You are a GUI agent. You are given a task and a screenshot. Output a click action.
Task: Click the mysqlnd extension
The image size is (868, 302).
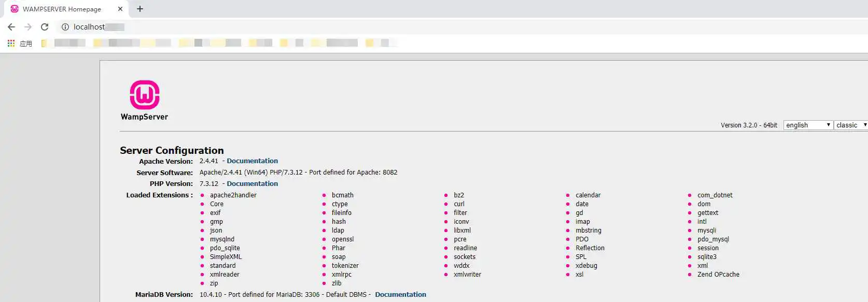pos(222,239)
